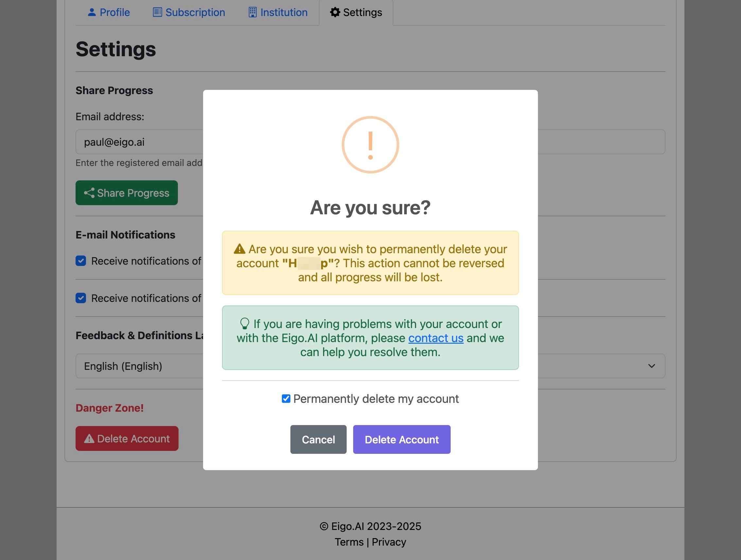Expand the language dropdown chevron

click(x=651, y=366)
